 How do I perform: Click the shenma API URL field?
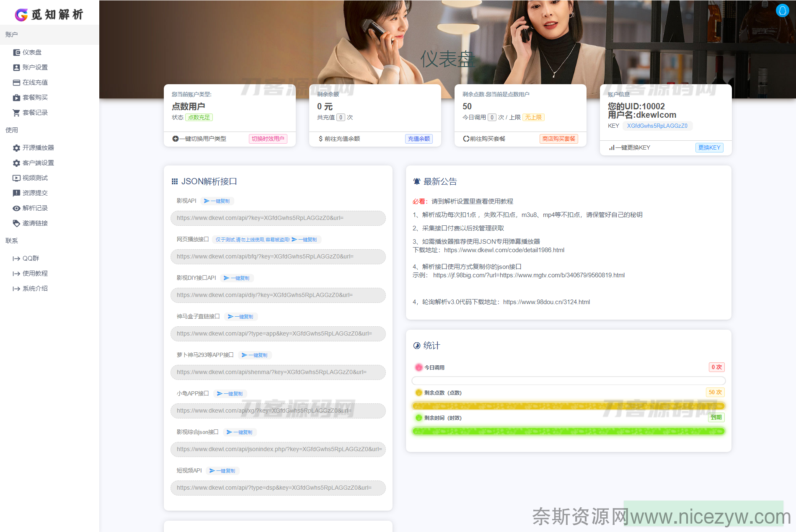tap(278, 372)
